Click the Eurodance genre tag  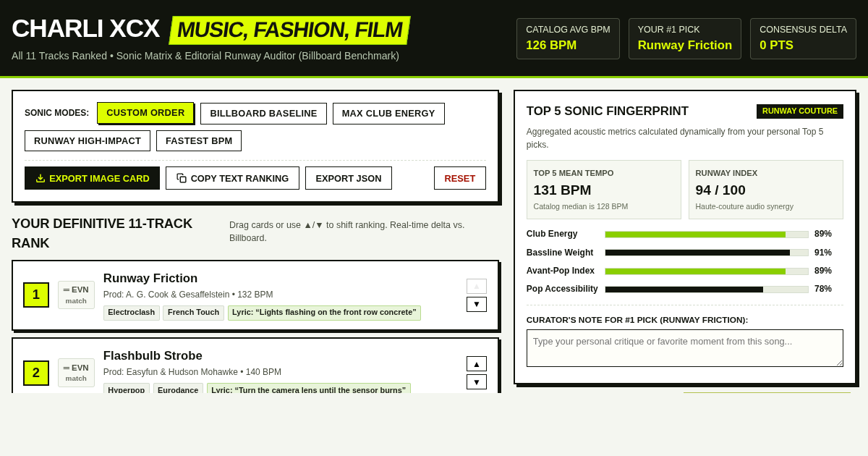tap(178, 389)
